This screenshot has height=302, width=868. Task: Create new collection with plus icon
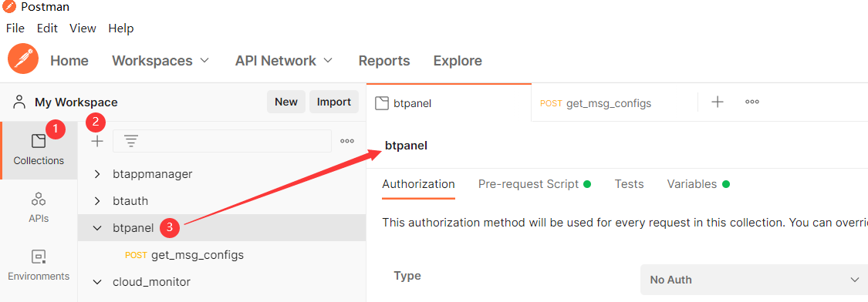click(97, 142)
